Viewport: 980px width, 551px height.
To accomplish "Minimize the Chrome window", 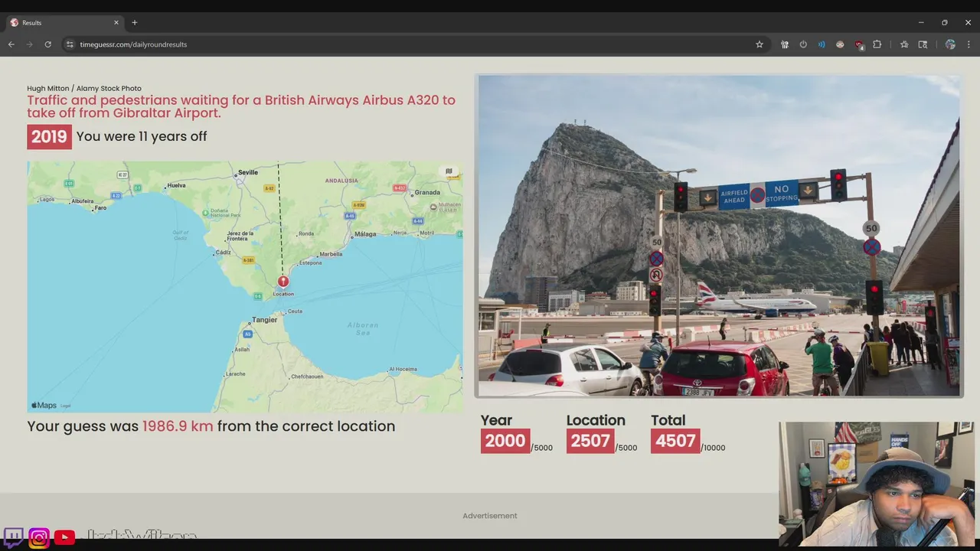I will 921,23.
